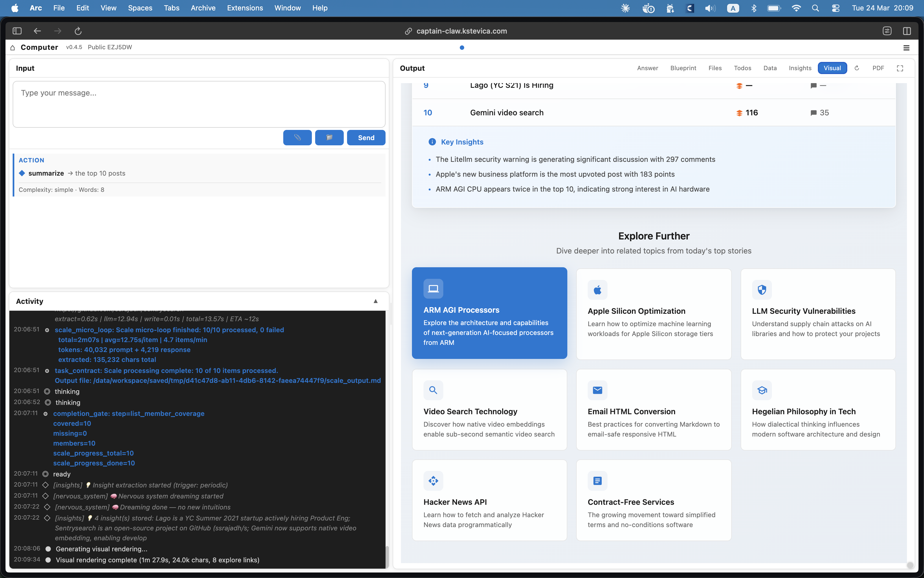Open Arc split view
Screen dimensions: 924x578
click(907, 31)
